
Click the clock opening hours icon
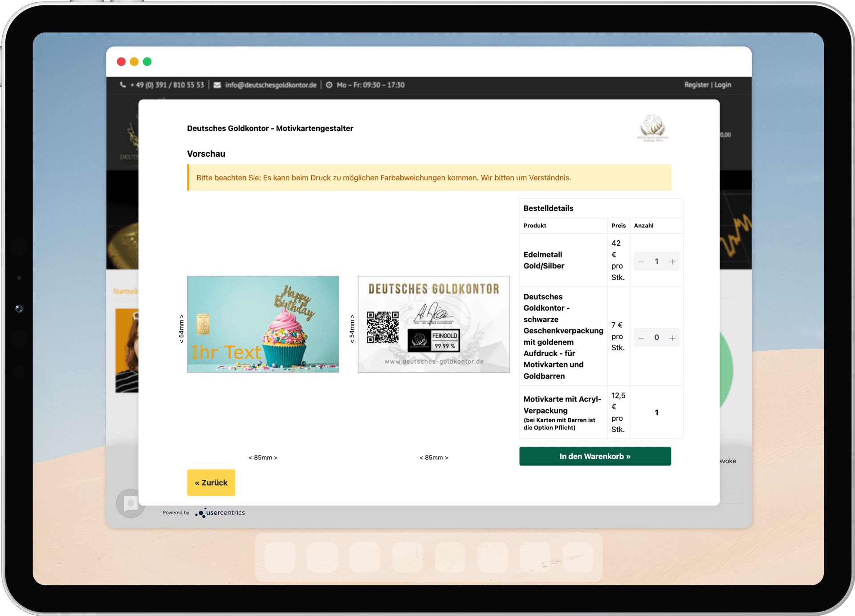329,85
